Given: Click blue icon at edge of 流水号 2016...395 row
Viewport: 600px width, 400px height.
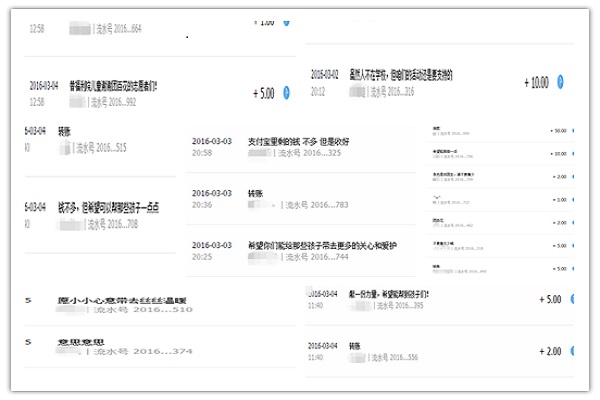Looking at the screenshot, I should pos(578,299).
